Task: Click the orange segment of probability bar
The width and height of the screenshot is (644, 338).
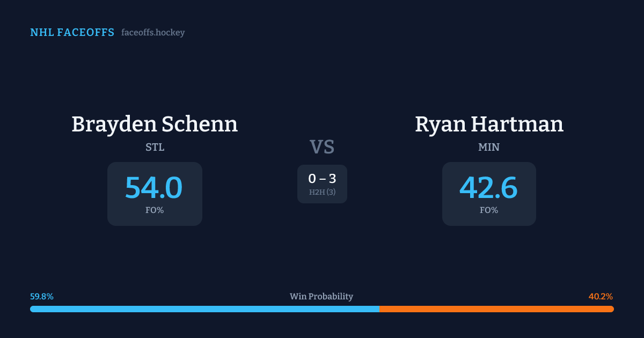Action: [x=496, y=309]
